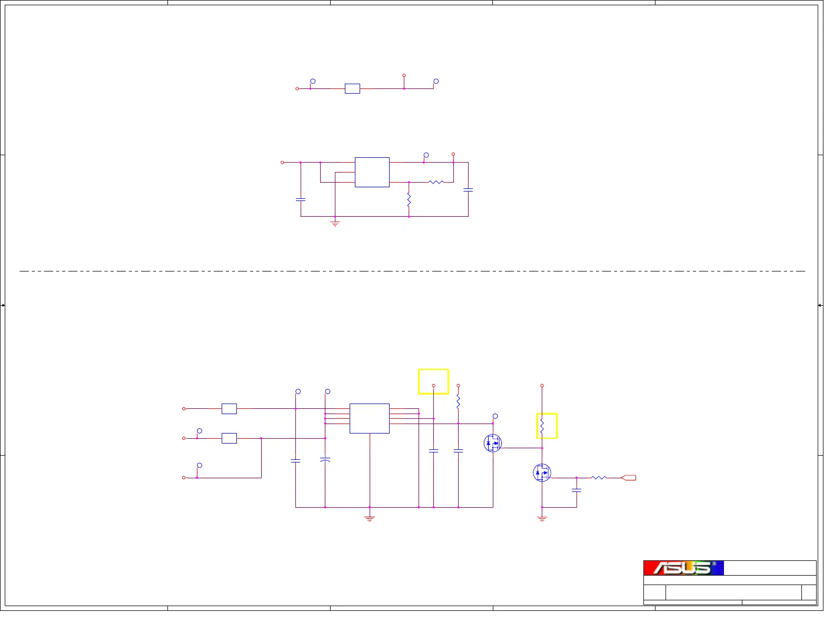Select the vertical resistor in the upper regulator circuit
Screen dimensions: 834x644
409,199
